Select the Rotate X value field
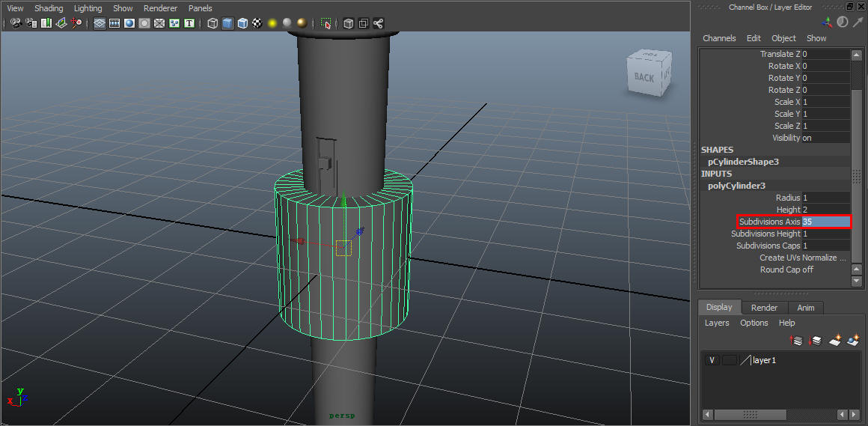The width and height of the screenshot is (868, 426). click(825, 66)
